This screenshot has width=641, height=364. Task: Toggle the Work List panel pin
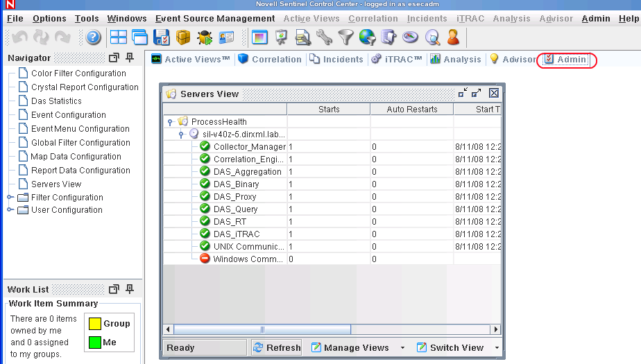pyautogui.click(x=130, y=289)
